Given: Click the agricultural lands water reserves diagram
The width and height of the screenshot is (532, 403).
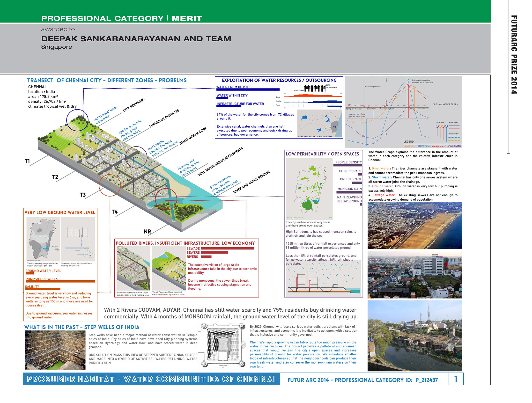Looking at the screenshot, I should point(169,268).
